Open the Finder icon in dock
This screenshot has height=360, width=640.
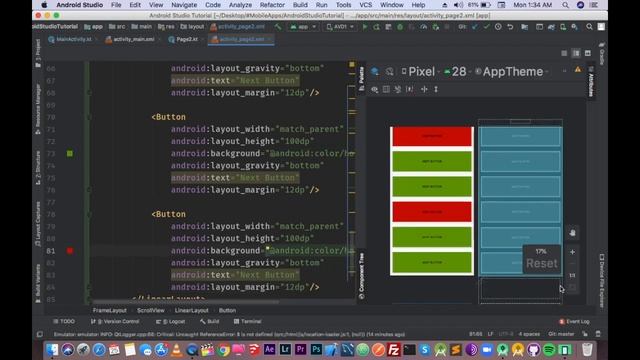click(x=52, y=350)
